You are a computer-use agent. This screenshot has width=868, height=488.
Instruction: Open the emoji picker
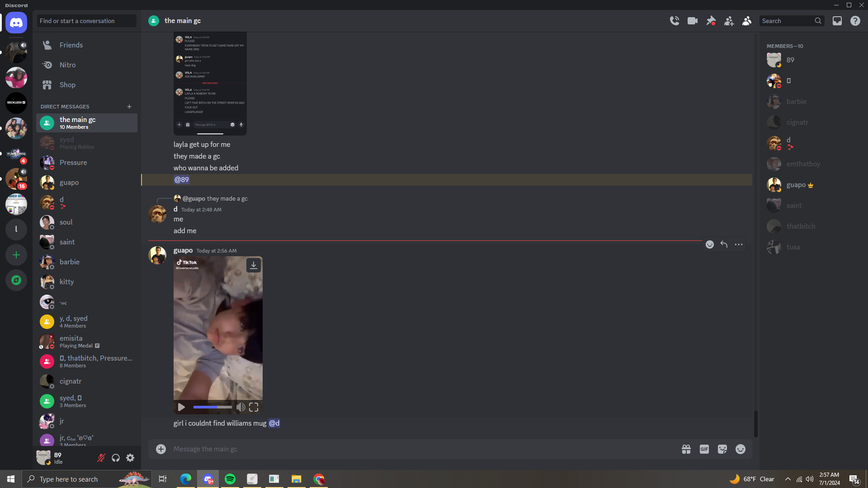pyautogui.click(x=741, y=449)
